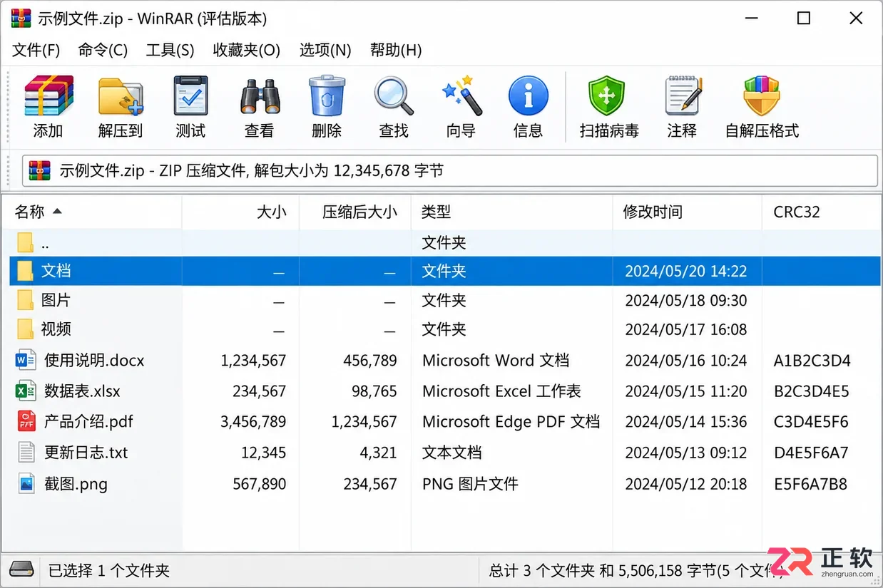This screenshot has height=588, width=883.
Task: Click date 2024/05/18 09:30
Action: (686, 301)
